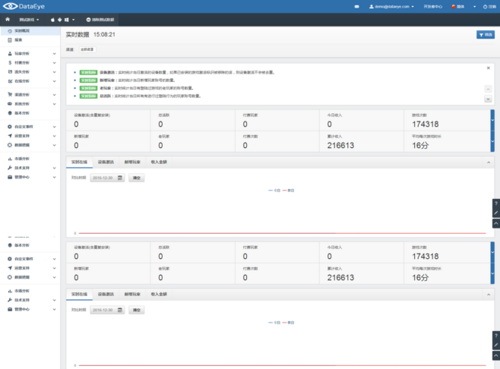Open the lower repeated paper plane sidebar item
500x369 pixels.
coord(18,268)
